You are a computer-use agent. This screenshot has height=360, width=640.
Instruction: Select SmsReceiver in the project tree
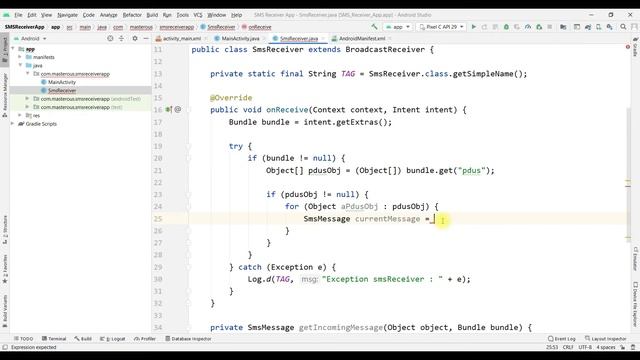point(62,91)
